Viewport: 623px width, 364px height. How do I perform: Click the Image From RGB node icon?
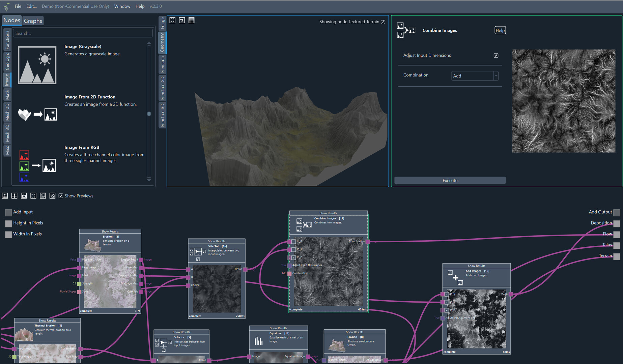click(37, 165)
